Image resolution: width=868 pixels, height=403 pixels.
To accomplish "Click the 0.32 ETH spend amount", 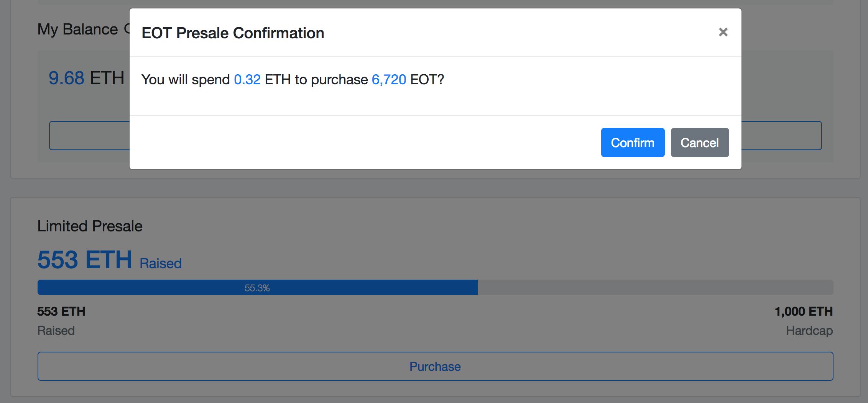I will (247, 80).
